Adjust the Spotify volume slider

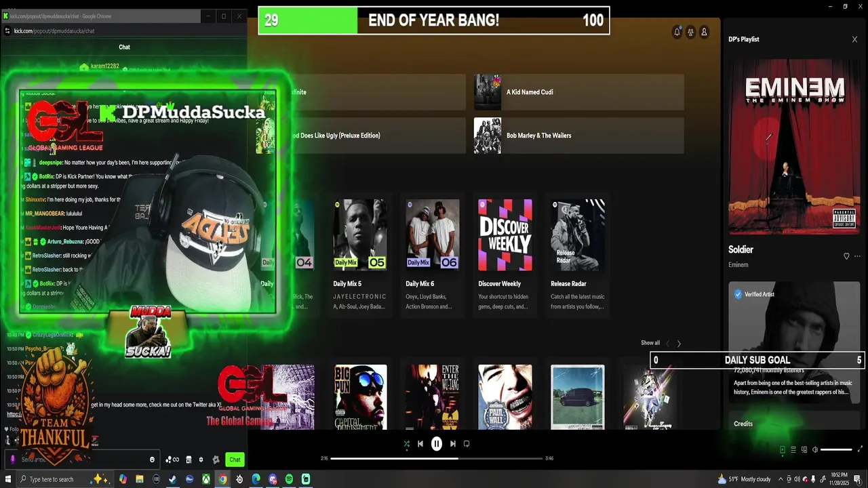tap(836, 449)
